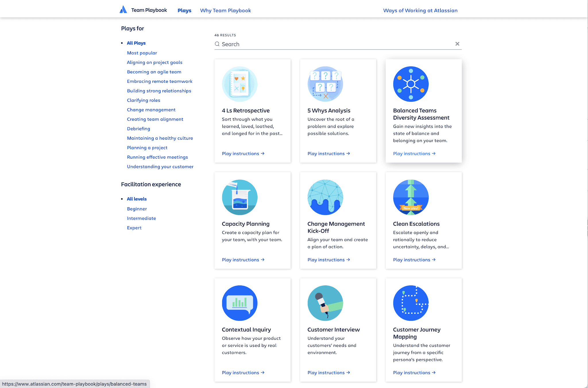Click into the Search plays field
588x388 pixels.
point(336,44)
